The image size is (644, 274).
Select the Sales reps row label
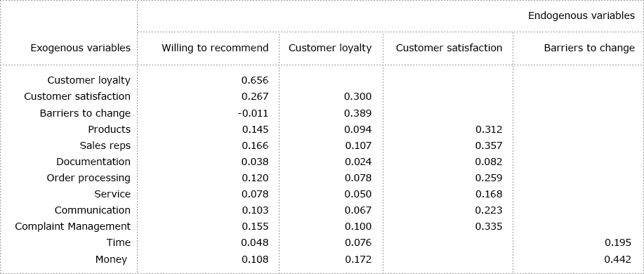pyautogui.click(x=105, y=145)
